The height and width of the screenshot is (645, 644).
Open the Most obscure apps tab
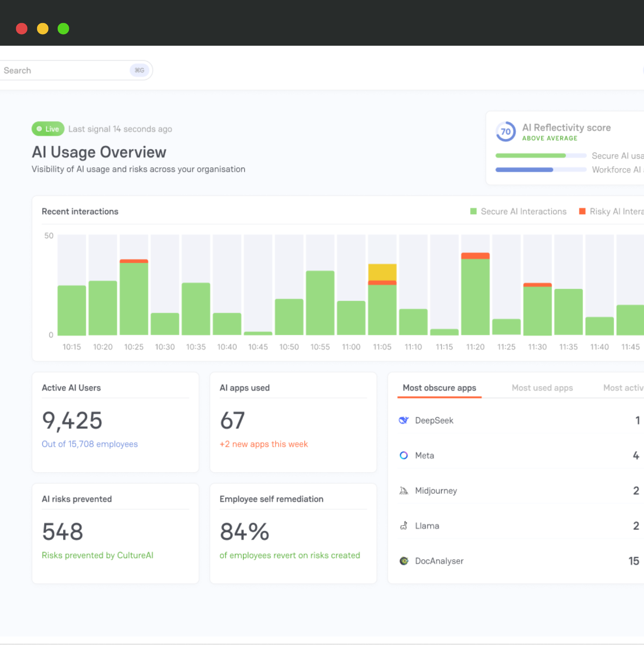point(439,388)
